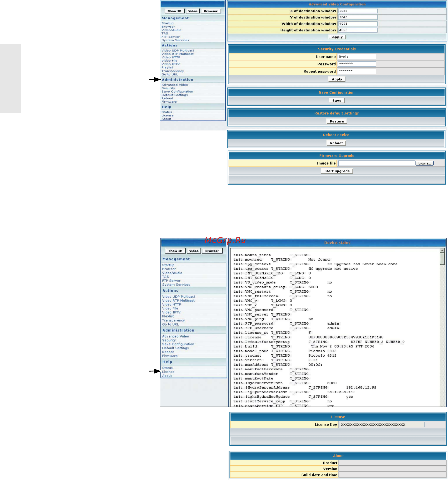Screen dimensions: 448x480
Task: Click the About Product field
Action: pos(392,463)
